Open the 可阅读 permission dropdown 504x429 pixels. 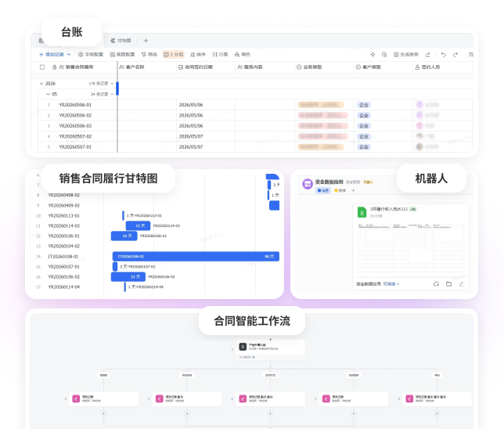pos(391,284)
